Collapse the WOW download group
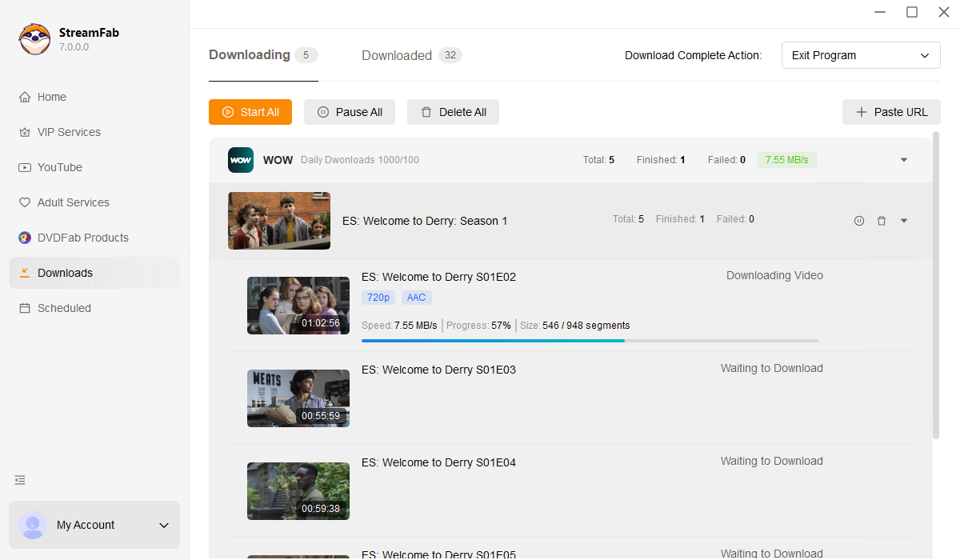Image resolution: width=960 pixels, height=560 pixels. click(x=904, y=160)
